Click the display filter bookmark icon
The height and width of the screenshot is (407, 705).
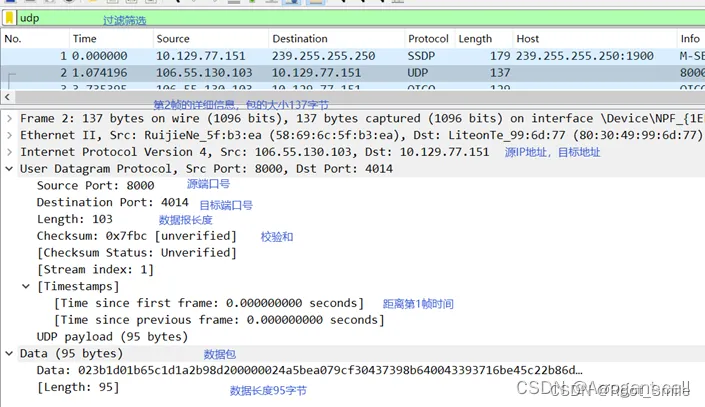coord(9,18)
